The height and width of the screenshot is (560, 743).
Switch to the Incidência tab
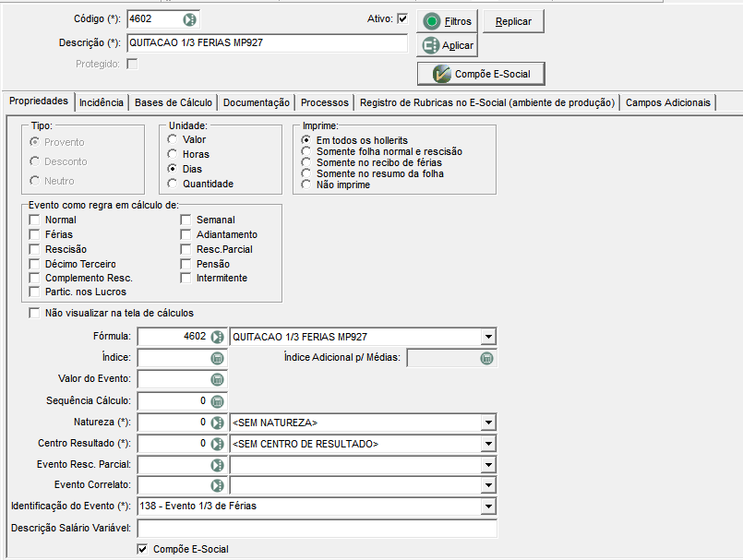[x=102, y=102]
